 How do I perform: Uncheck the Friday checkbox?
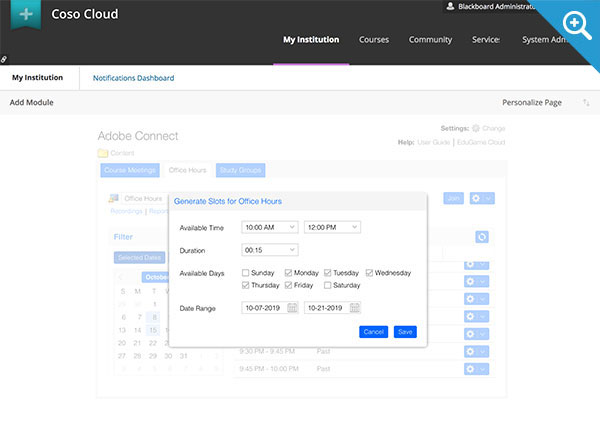point(288,285)
